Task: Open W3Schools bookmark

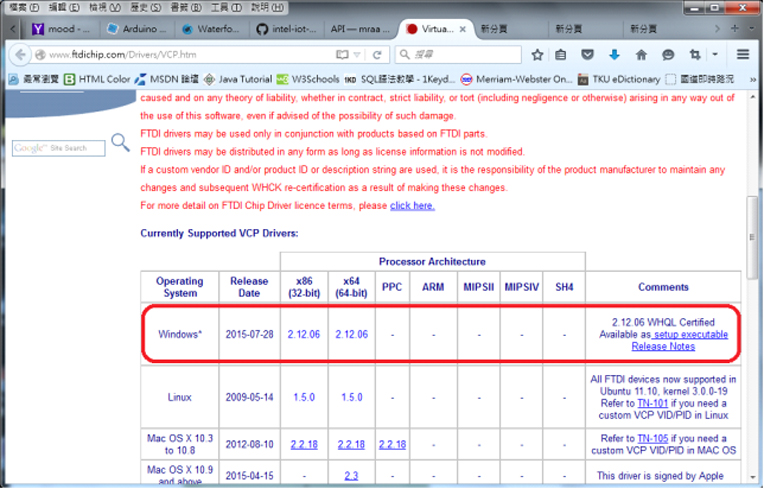Action: (x=308, y=79)
